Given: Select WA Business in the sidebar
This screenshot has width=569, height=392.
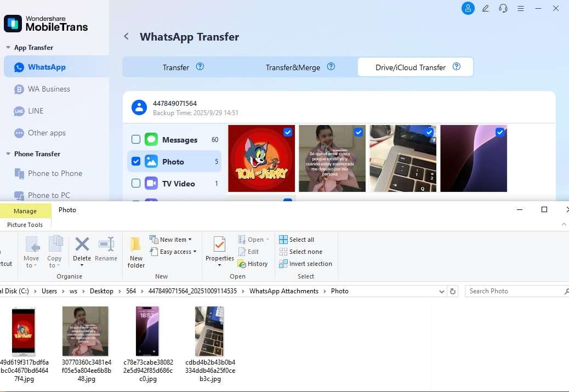Looking at the screenshot, I should pyautogui.click(x=49, y=89).
